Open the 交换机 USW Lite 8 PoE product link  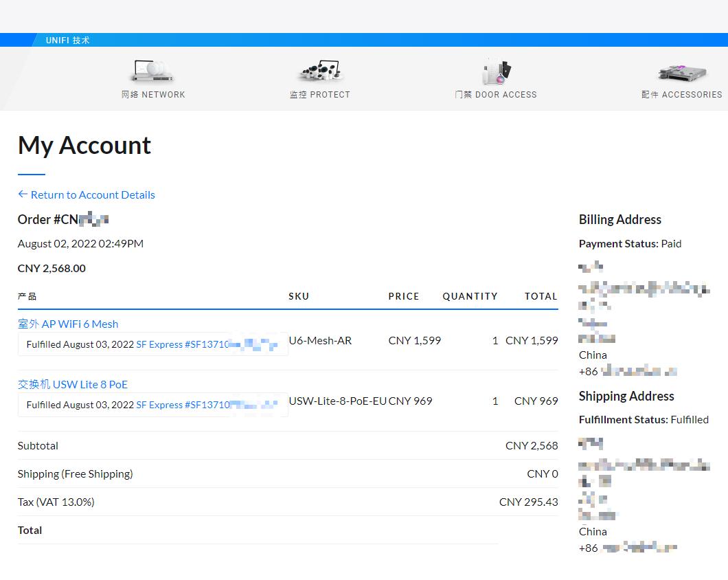pyautogui.click(x=73, y=384)
